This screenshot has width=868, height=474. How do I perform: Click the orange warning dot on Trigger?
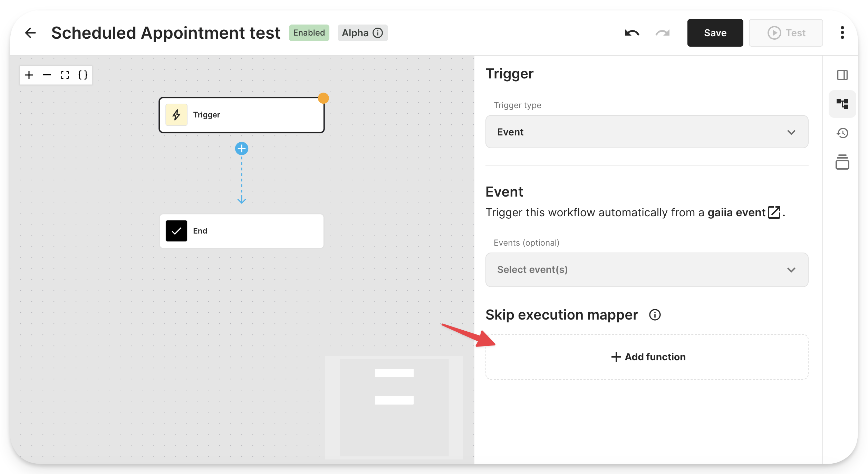[x=323, y=98]
